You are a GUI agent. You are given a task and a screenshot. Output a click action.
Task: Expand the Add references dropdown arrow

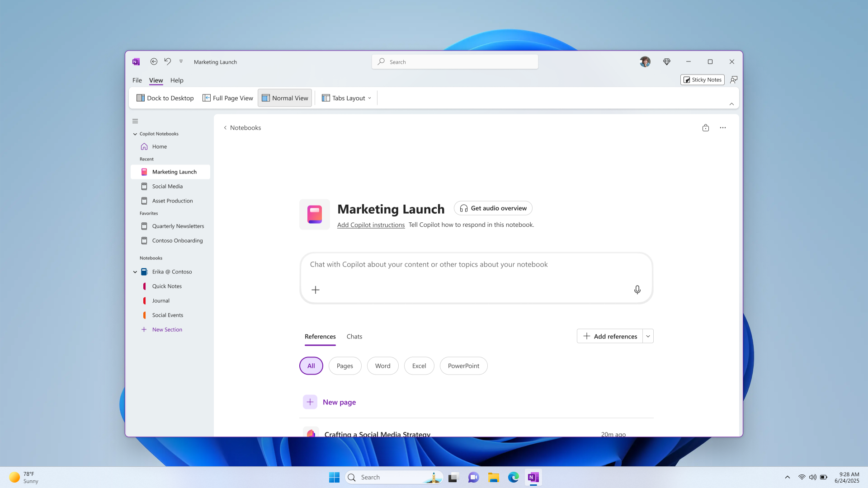click(x=648, y=336)
